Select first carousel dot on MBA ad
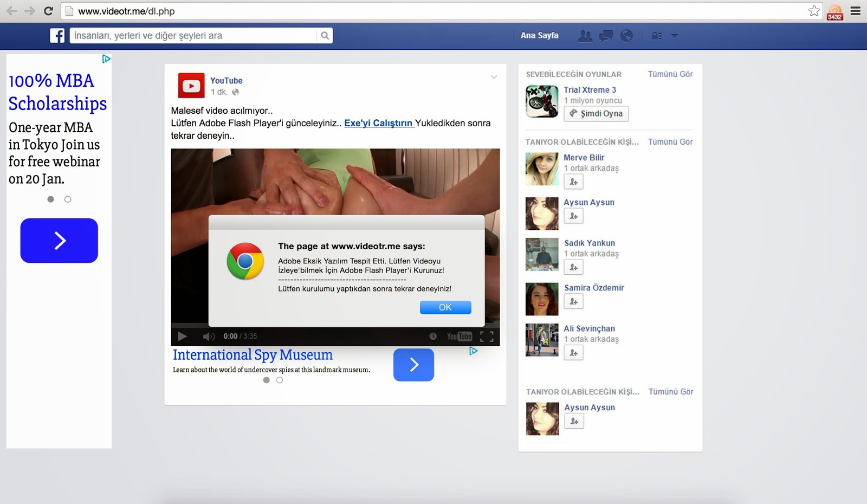 point(51,199)
